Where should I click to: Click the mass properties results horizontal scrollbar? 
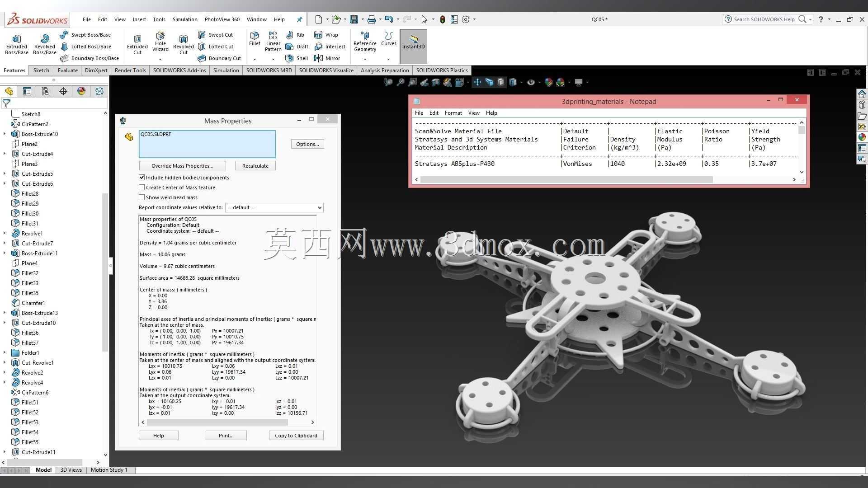click(x=217, y=422)
